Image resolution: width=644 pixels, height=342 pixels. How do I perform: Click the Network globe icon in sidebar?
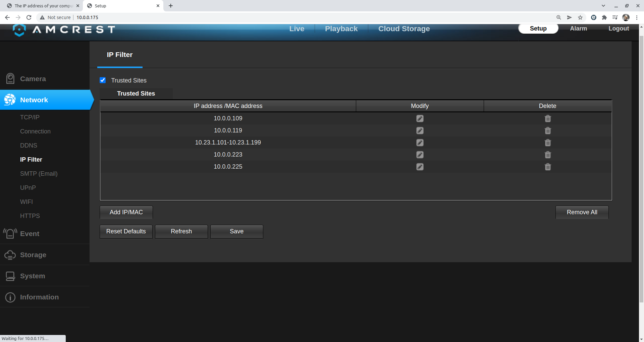[x=10, y=100]
